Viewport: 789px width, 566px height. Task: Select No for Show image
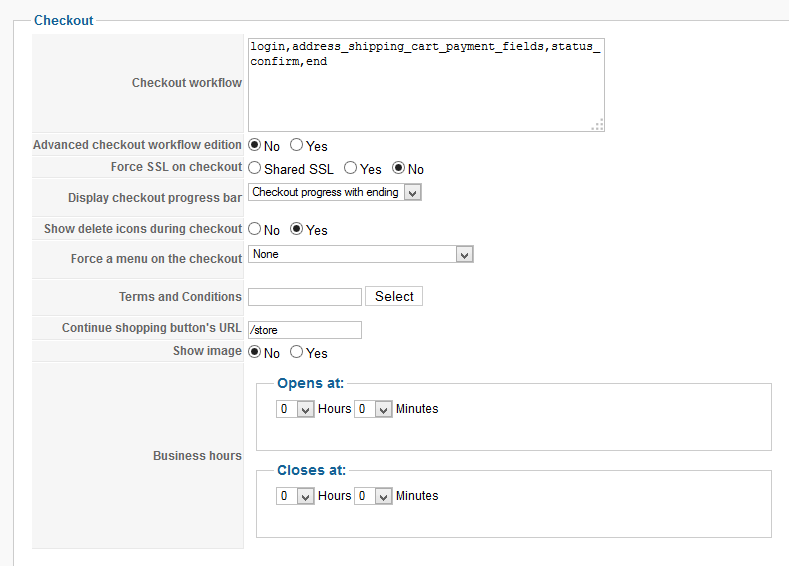[x=255, y=352]
